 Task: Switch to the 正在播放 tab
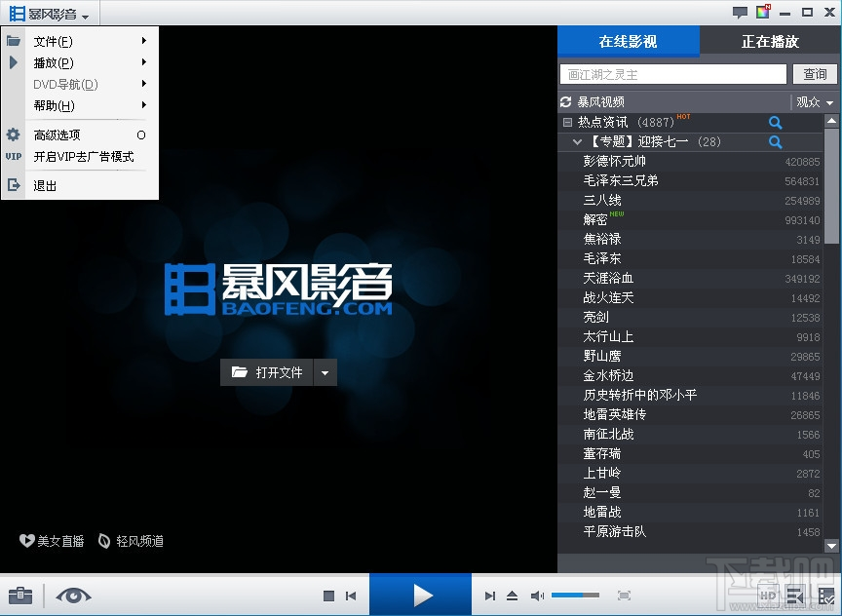click(x=769, y=43)
